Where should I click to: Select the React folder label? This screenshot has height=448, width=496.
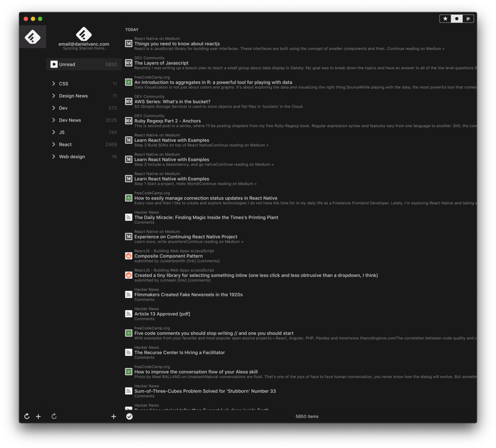pyautogui.click(x=65, y=144)
